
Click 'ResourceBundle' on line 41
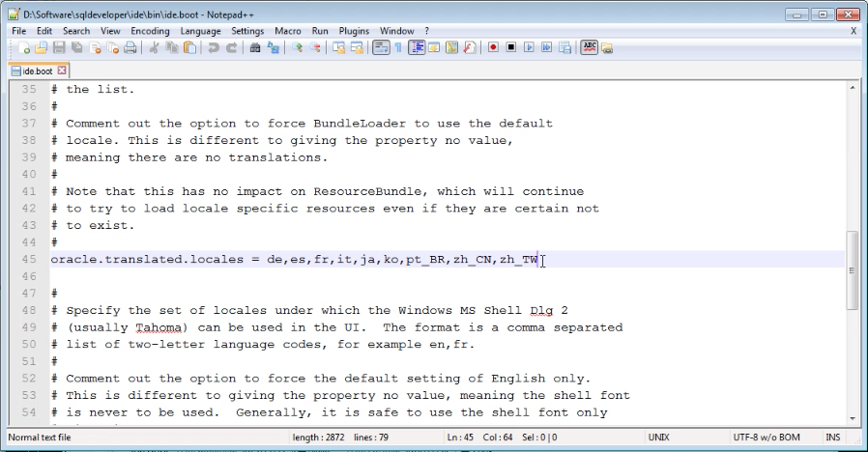[x=367, y=191]
